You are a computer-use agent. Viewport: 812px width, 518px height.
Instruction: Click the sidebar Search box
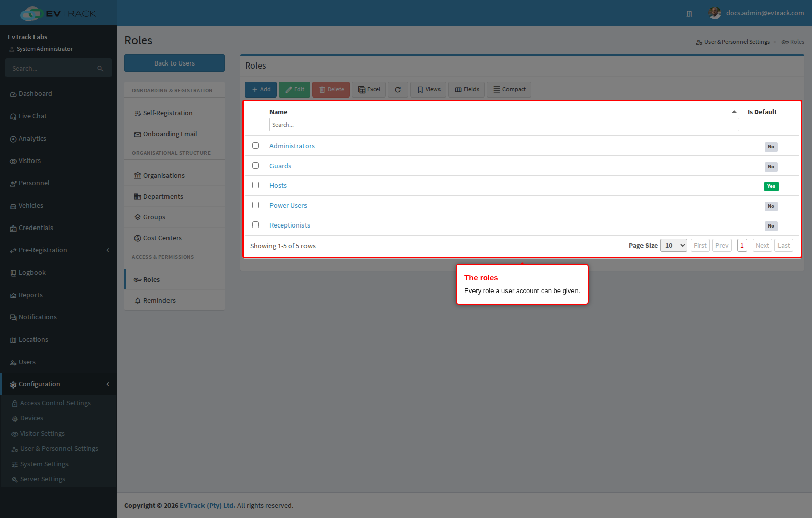(58, 68)
